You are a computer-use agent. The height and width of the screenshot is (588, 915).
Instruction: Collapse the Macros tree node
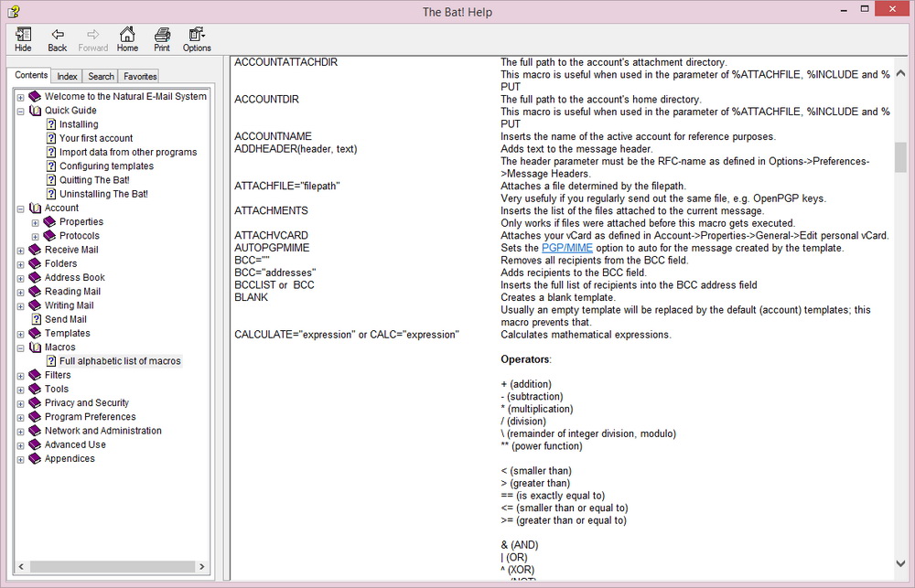pyautogui.click(x=20, y=348)
